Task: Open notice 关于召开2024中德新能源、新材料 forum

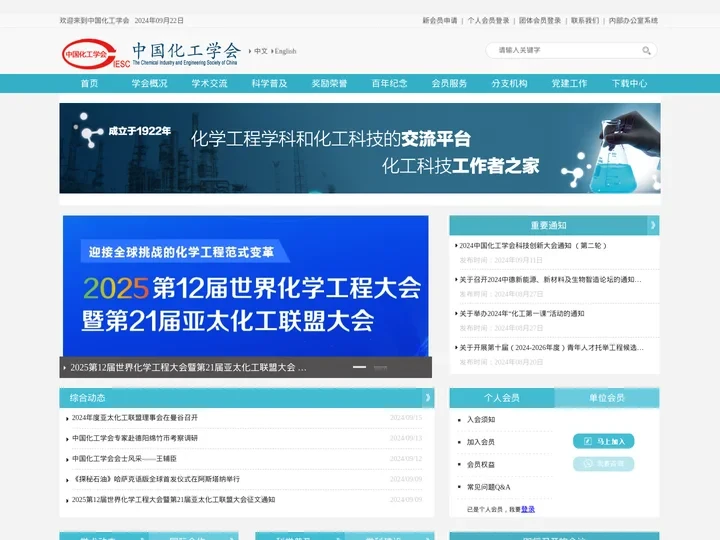Action: [x=550, y=280]
